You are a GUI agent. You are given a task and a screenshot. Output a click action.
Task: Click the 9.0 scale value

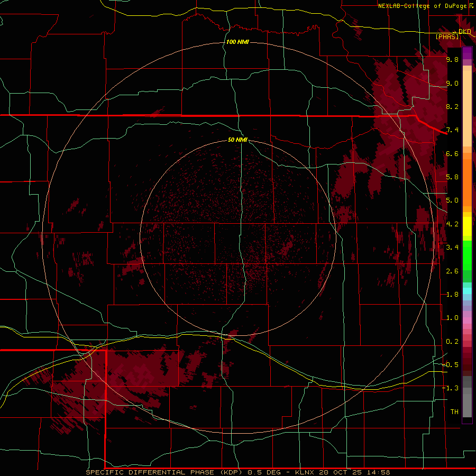[x=452, y=84]
